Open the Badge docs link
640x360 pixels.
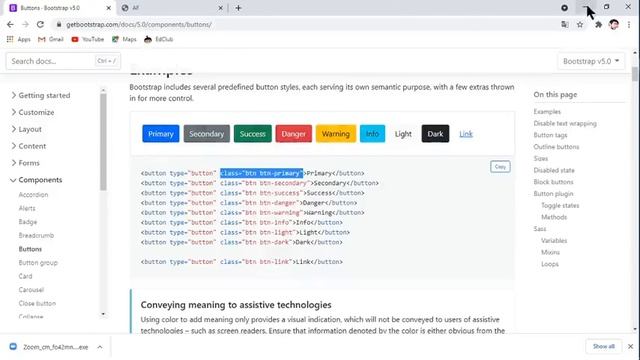28,222
